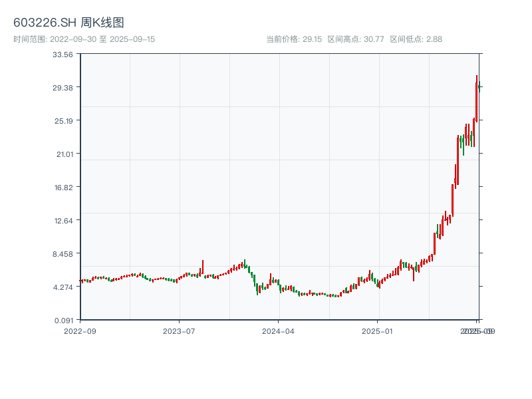Click the tallest red candlestick near 30.77 peak
Screen dimensions: 532x399
(x=477, y=99)
